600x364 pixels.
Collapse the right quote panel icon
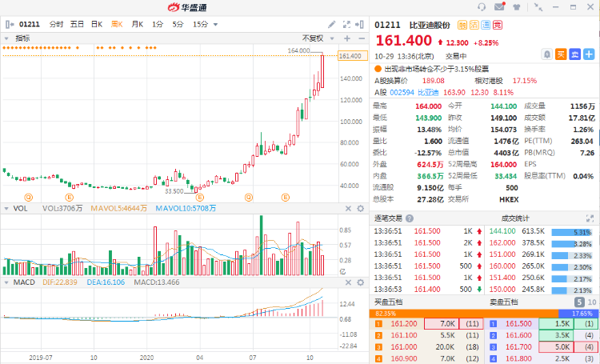tap(359, 25)
